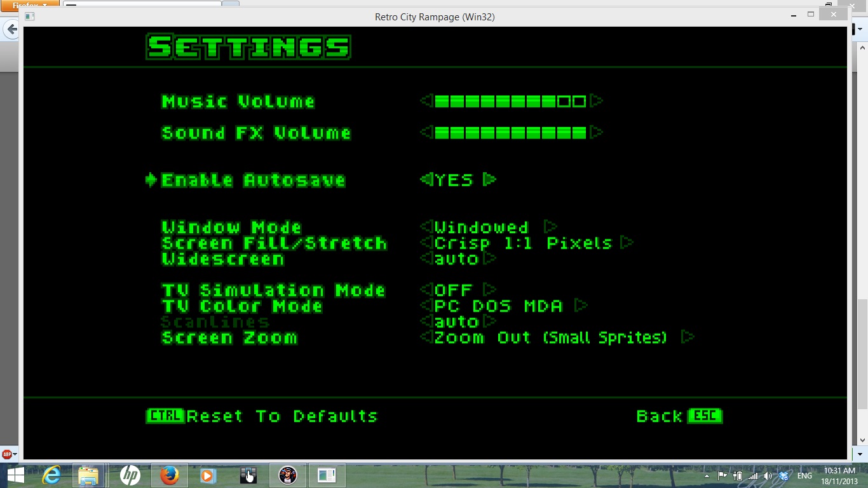
Task: Select the Music Volume setting label
Action: coord(238,101)
